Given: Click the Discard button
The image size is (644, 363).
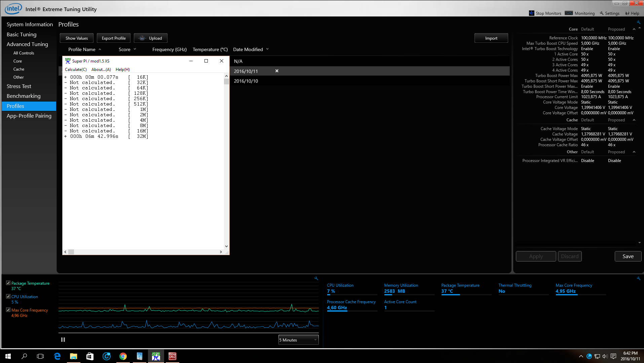Looking at the screenshot, I should (x=570, y=256).
